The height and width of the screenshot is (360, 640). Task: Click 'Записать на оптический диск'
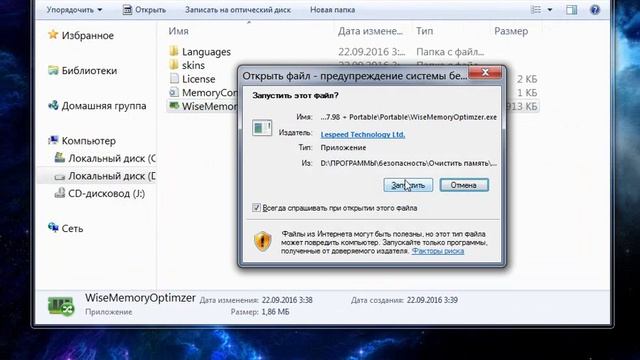tap(238, 10)
